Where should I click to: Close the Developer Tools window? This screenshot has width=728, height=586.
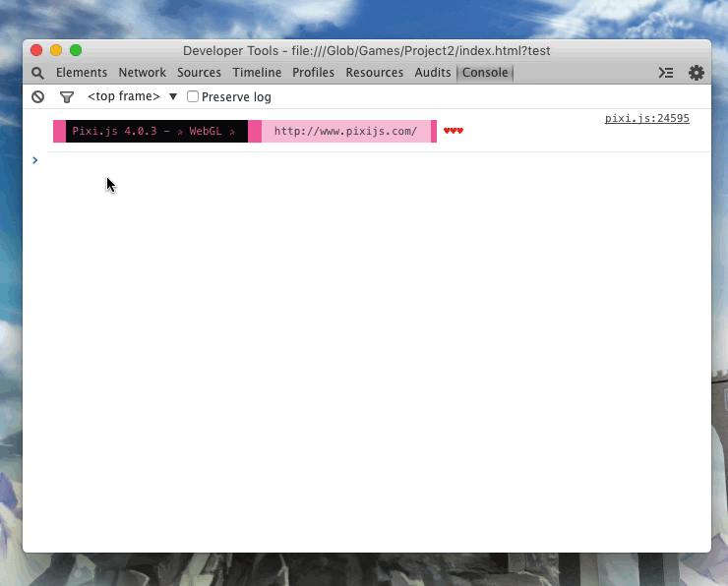coord(36,50)
